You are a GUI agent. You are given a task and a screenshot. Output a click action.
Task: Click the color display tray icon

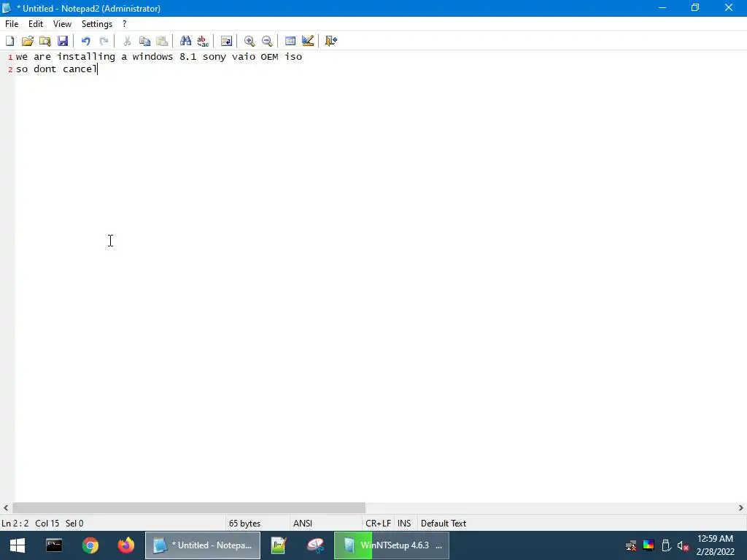(x=649, y=545)
